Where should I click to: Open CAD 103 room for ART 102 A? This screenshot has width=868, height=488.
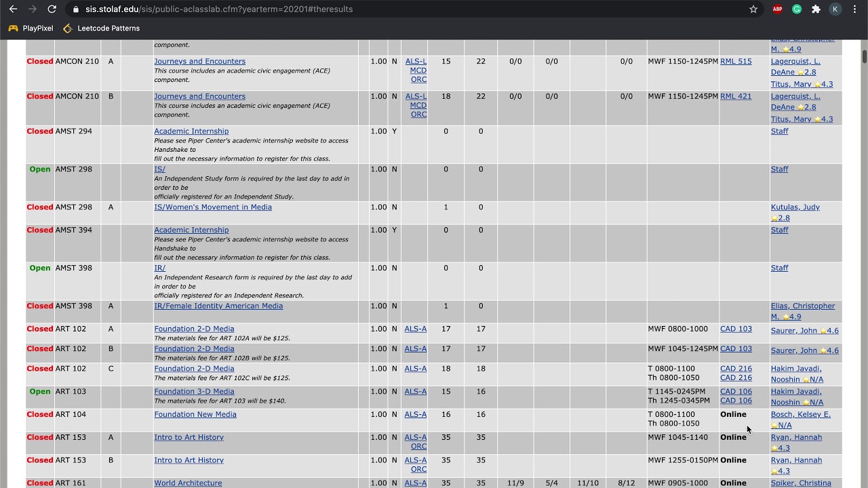point(736,329)
